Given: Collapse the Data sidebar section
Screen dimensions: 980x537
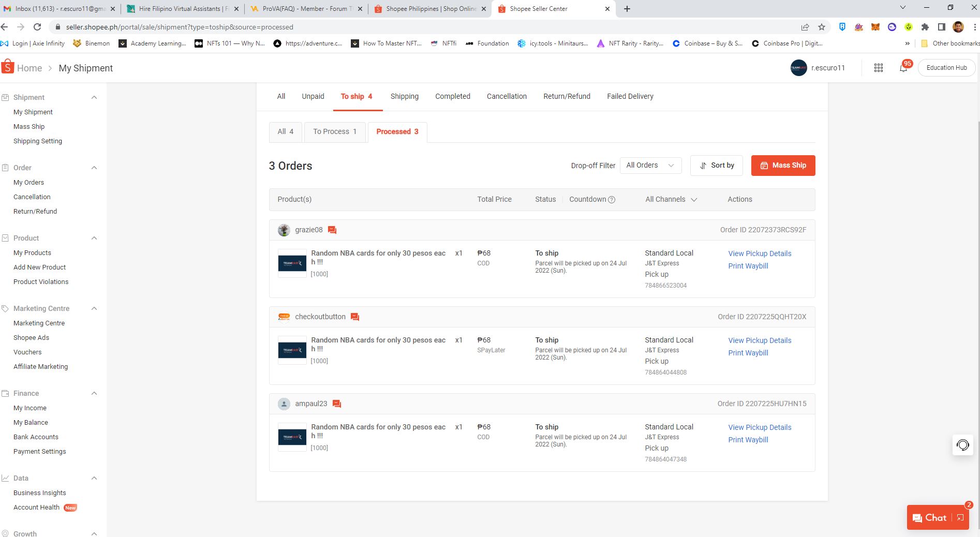Looking at the screenshot, I should click(x=94, y=478).
